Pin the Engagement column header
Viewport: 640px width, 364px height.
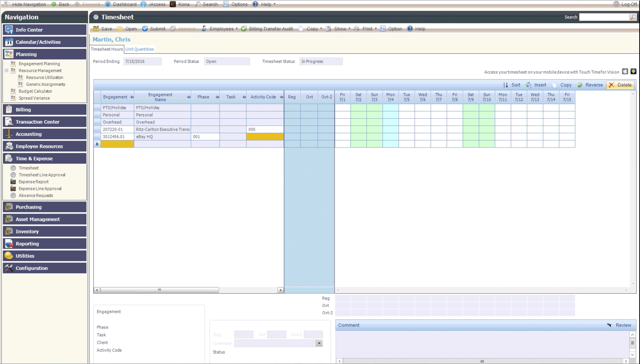(132, 97)
